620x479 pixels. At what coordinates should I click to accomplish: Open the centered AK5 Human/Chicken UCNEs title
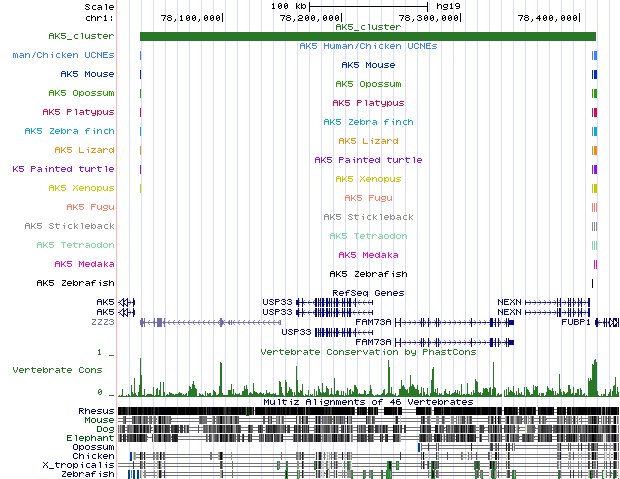point(368,46)
